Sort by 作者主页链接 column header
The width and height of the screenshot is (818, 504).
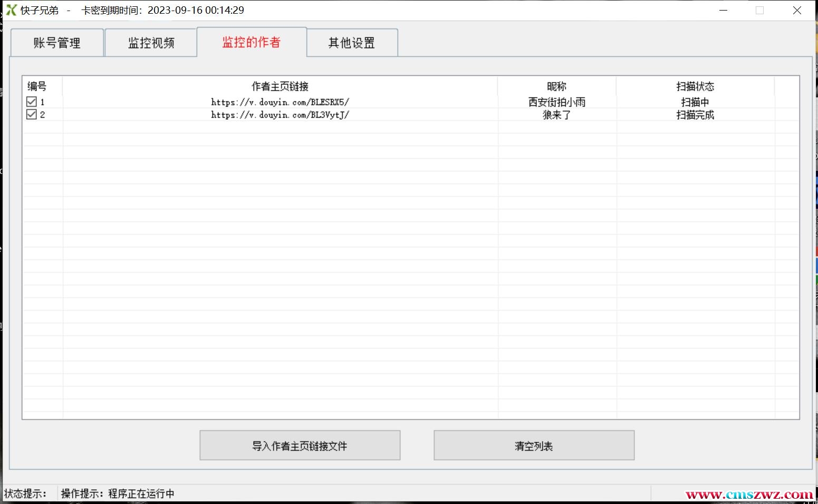pyautogui.click(x=280, y=86)
